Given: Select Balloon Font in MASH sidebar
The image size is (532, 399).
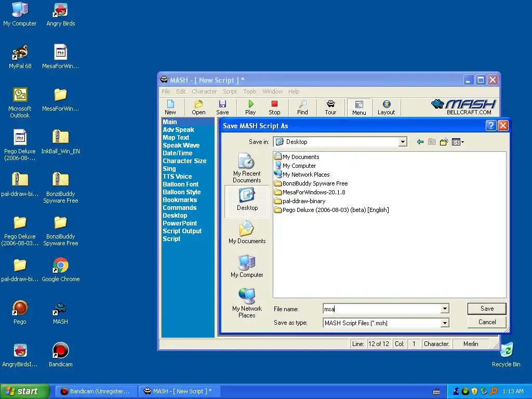Looking at the screenshot, I should [180, 184].
